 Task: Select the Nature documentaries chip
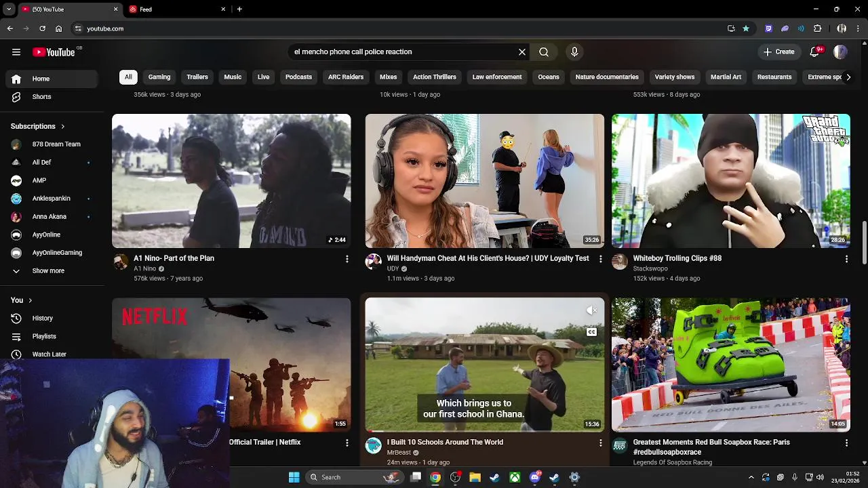[x=607, y=77]
